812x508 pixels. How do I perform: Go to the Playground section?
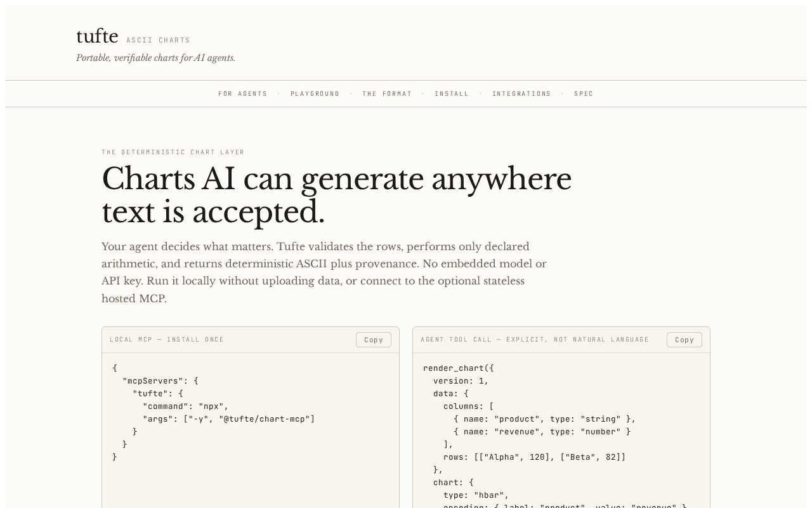[315, 94]
